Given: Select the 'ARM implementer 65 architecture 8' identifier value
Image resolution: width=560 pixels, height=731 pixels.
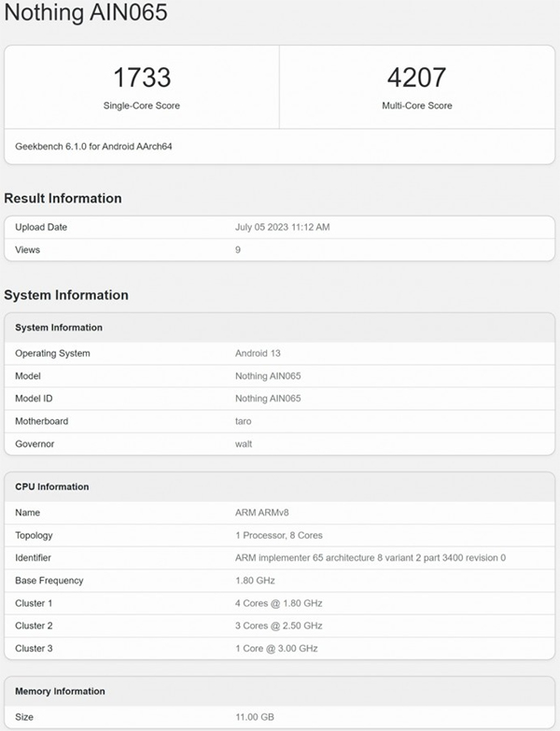Looking at the screenshot, I should click(371, 557).
